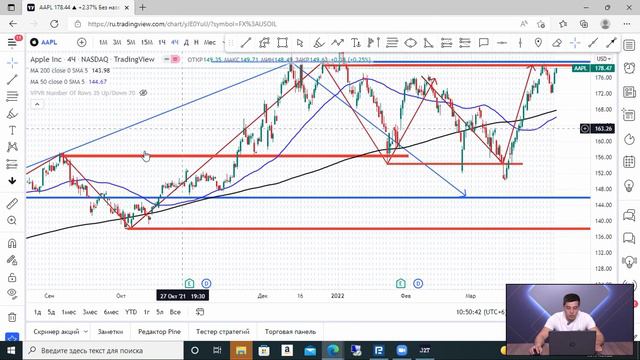Viewport: 640px width, 360px height.
Task: Select the Text tool in left sidebar
Action: tap(12, 130)
